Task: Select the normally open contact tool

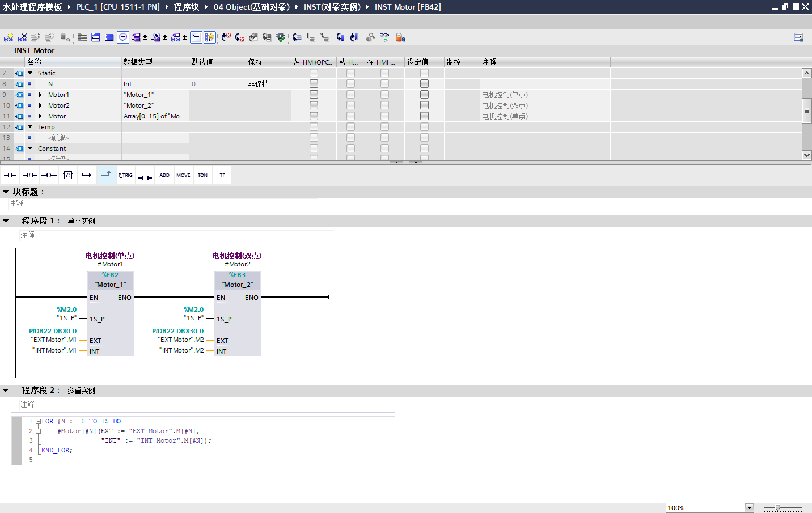Action: click(x=10, y=175)
